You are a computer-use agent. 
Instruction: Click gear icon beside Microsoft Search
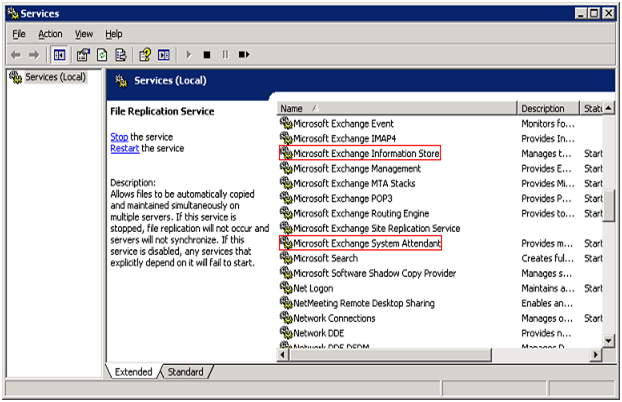286,258
